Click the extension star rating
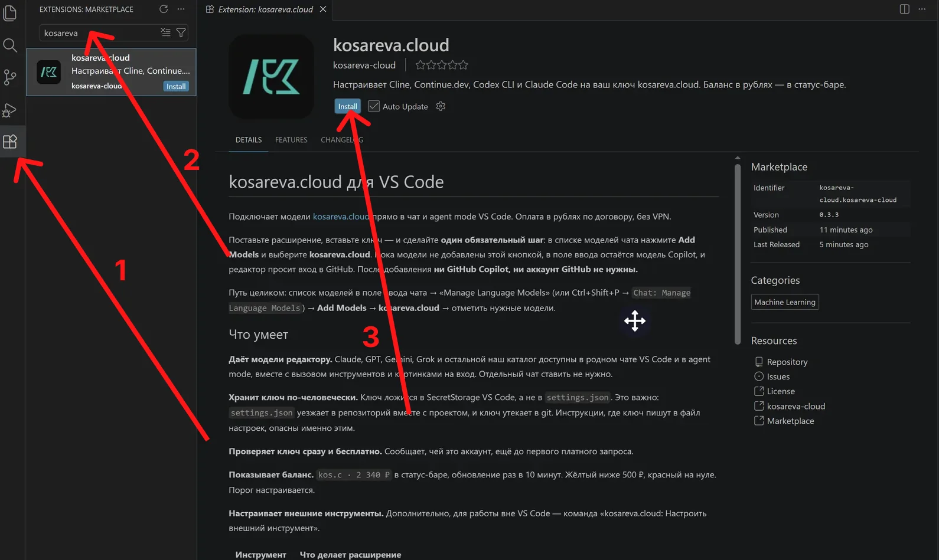The image size is (939, 560). point(441,65)
